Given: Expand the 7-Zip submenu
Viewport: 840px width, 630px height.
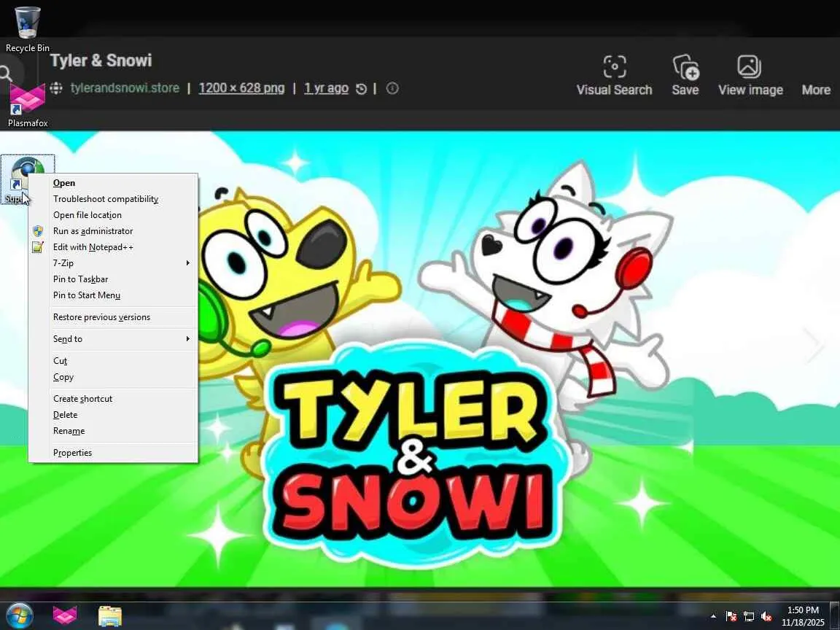Looking at the screenshot, I should [113, 263].
